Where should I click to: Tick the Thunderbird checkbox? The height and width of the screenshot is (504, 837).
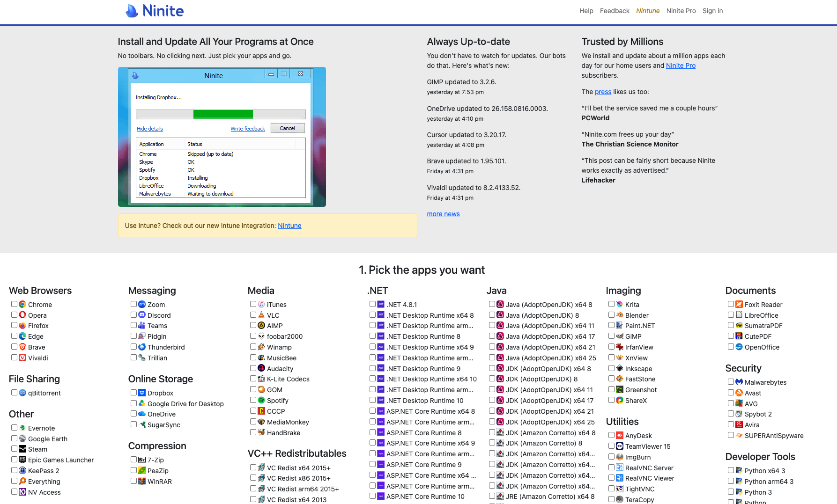pyautogui.click(x=134, y=347)
